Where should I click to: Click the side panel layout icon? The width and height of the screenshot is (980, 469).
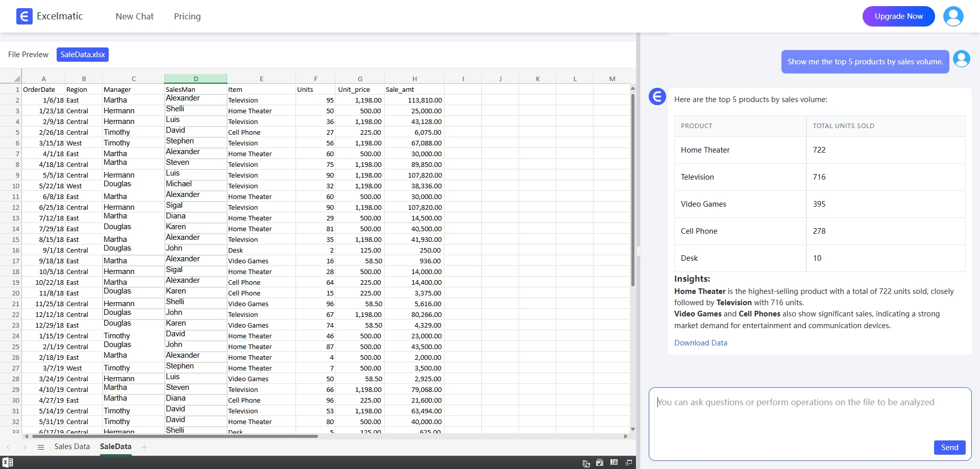tap(614, 462)
